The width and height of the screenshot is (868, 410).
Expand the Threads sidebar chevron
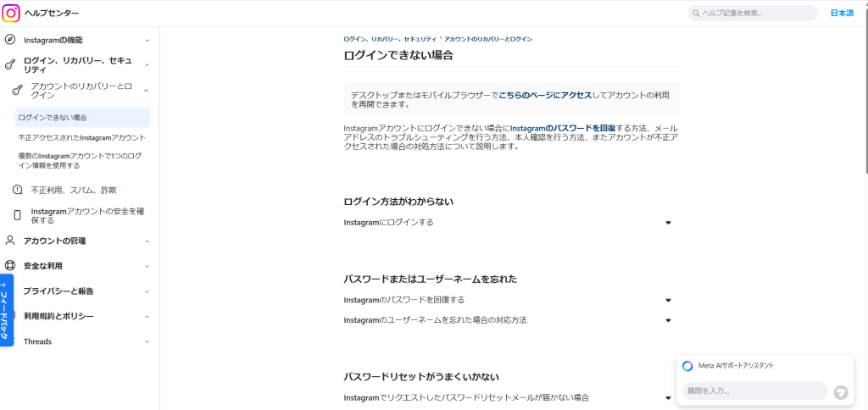point(146,341)
